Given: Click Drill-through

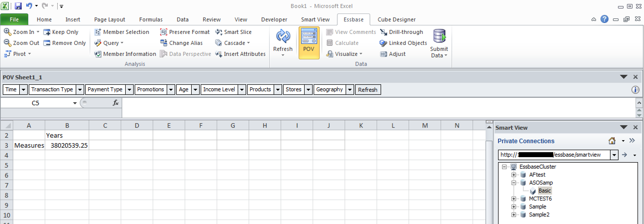Looking at the screenshot, I should (x=402, y=32).
